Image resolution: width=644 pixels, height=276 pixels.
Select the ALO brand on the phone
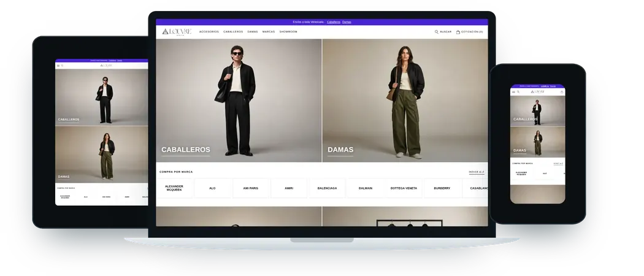tap(545, 174)
